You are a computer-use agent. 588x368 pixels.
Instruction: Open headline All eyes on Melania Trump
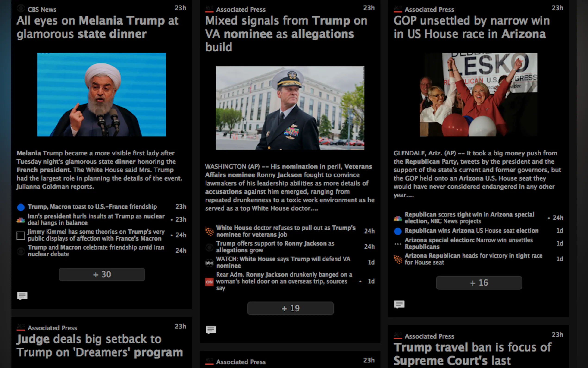pos(97,27)
